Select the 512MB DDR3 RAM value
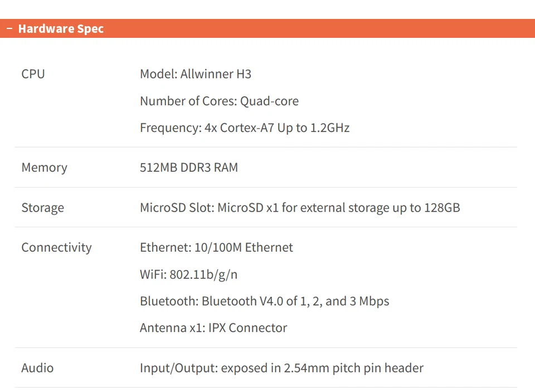This screenshot has width=535, height=392. 189,168
